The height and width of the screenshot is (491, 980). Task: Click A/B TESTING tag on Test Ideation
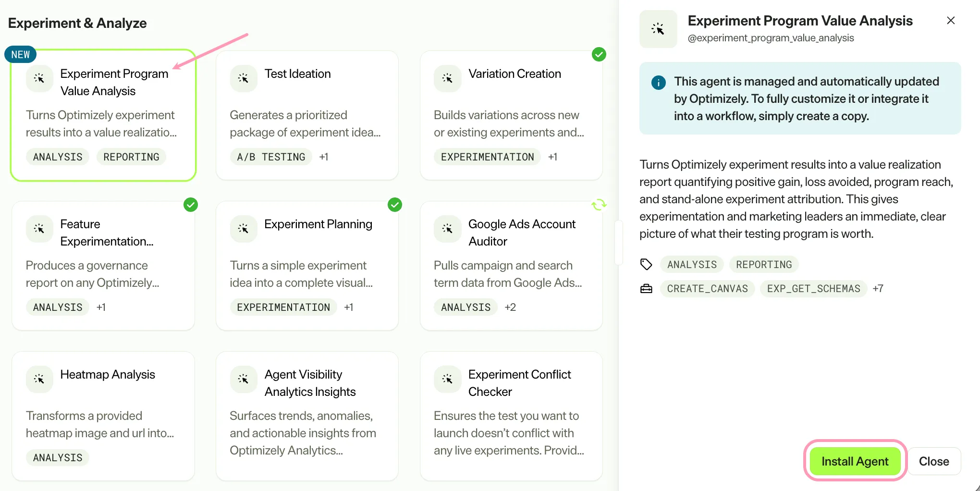[x=271, y=157]
